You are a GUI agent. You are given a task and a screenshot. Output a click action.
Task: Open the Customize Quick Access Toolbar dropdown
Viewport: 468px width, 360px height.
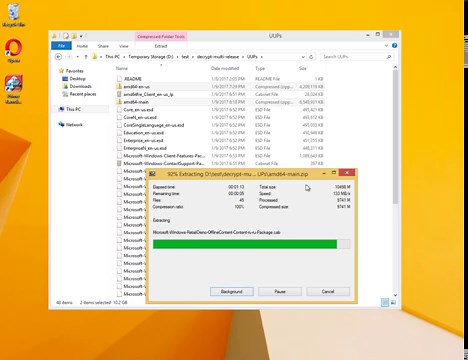coord(81,36)
